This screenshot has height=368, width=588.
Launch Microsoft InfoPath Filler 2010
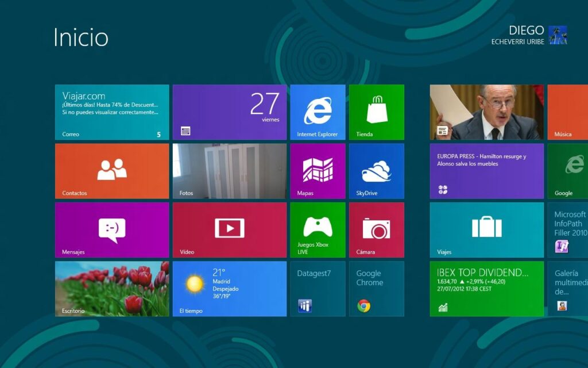click(x=568, y=229)
